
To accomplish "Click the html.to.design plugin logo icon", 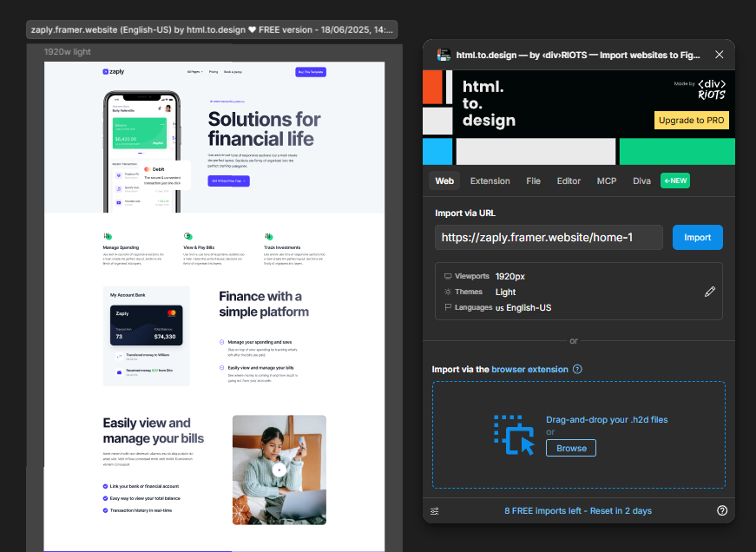I will pos(444,55).
